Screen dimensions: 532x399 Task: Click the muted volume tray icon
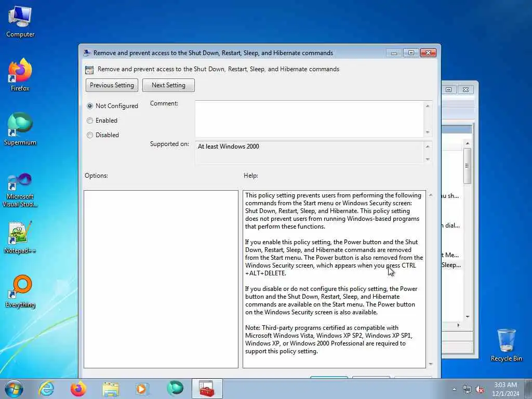pos(480,390)
